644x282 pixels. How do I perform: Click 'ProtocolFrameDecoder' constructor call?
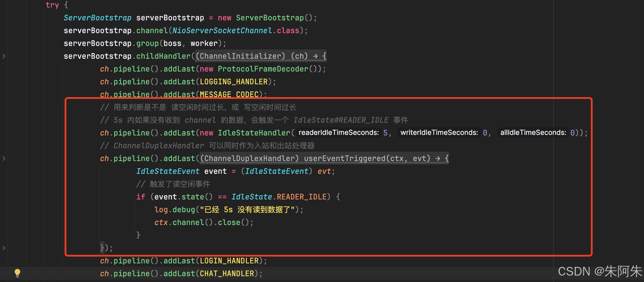coord(263,69)
